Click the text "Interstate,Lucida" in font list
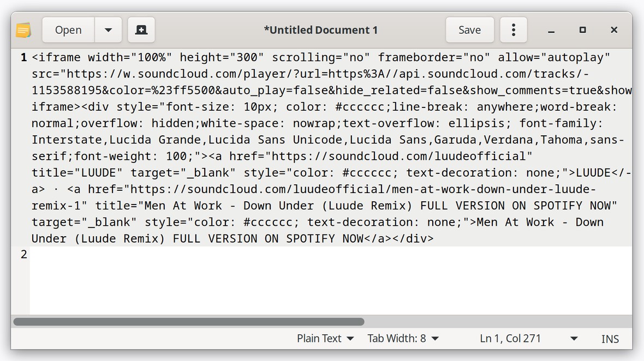Screen dimensions: 644x361 coord(92,140)
